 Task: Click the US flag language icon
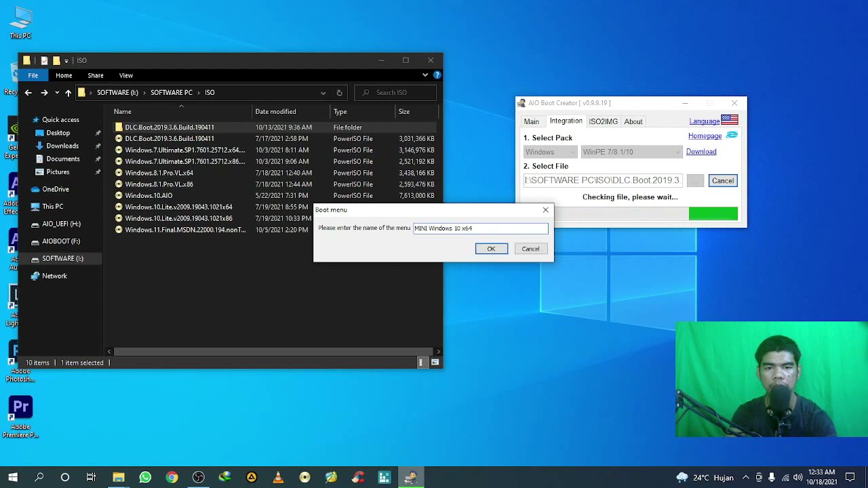point(730,120)
